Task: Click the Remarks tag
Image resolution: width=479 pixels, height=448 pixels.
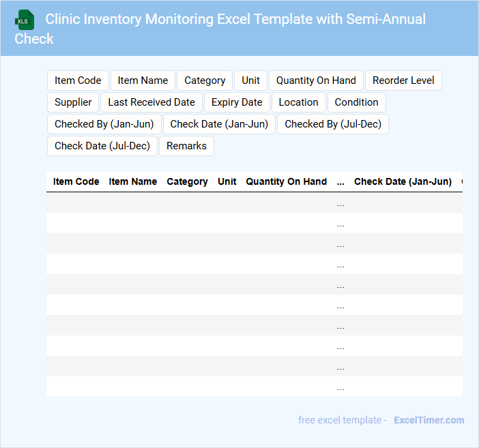Action: (186, 146)
